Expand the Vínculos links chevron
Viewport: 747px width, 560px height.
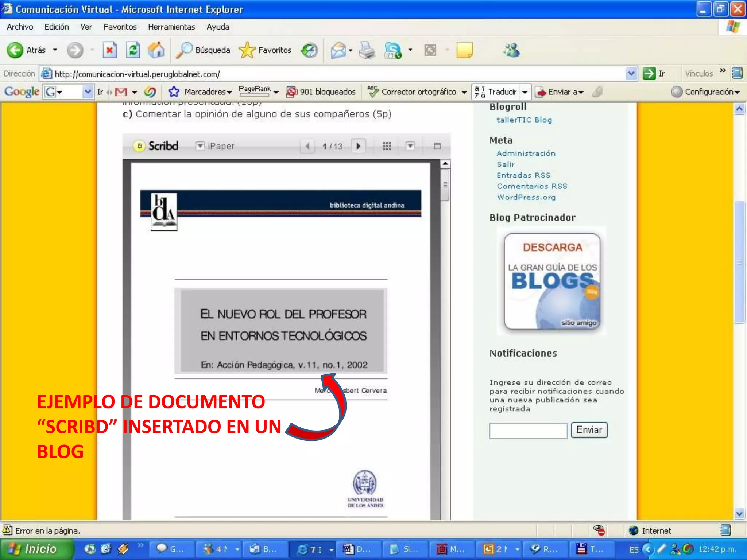723,71
